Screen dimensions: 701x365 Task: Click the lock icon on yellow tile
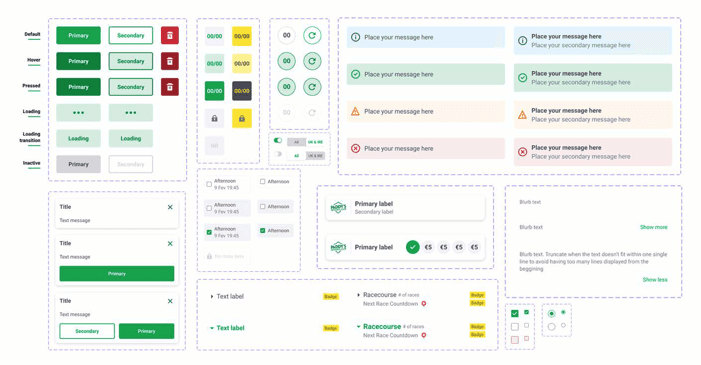[x=242, y=119]
